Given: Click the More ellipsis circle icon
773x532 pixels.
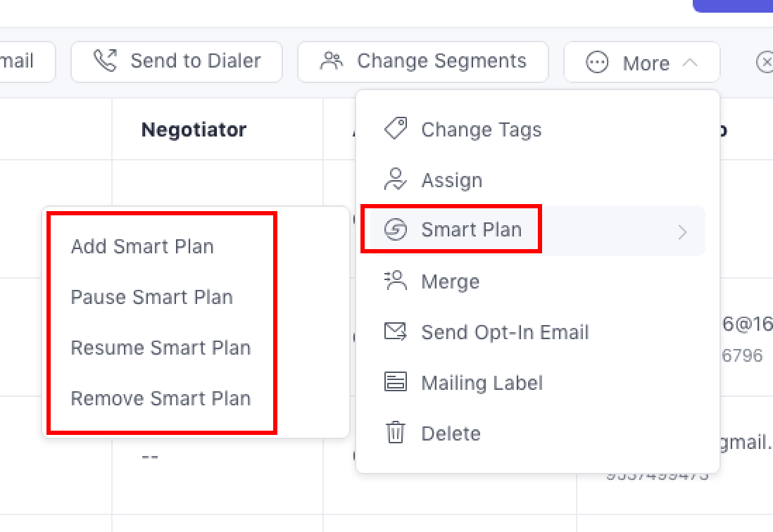Looking at the screenshot, I should click(x=597, y=63).
